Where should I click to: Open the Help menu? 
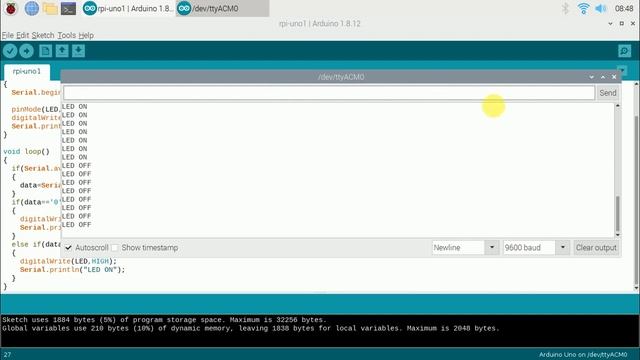[86, 36]
